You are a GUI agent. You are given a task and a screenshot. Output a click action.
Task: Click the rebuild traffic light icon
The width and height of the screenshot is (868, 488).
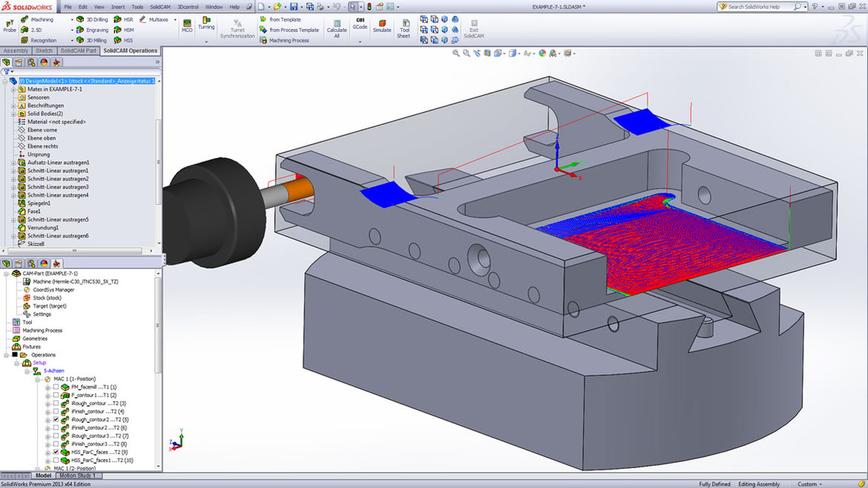pyautogui.click(x=369, y=7)
